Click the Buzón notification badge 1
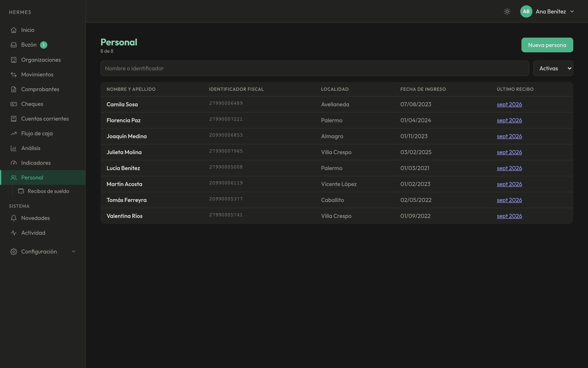The width and height of the screenshot is (588, 368). click(x=43, y=45)
